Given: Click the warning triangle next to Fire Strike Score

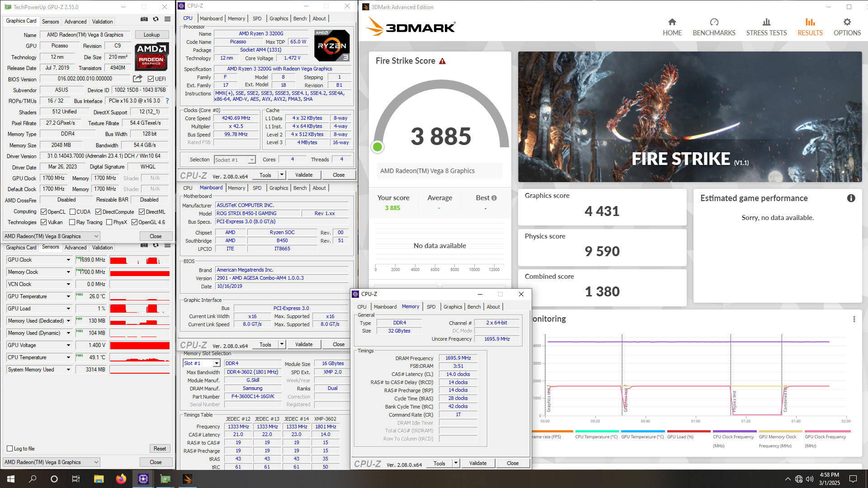Looking at the screenshot, I should pos(443,61).
